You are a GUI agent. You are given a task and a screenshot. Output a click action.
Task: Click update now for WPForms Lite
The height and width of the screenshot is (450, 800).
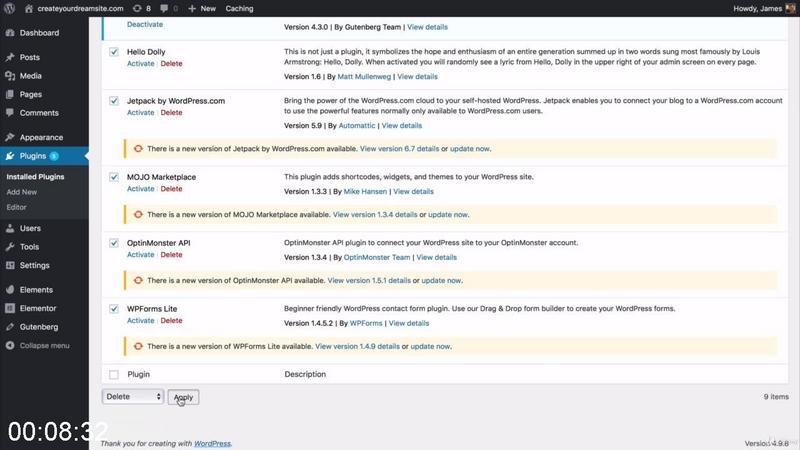(x=430, y=346)
